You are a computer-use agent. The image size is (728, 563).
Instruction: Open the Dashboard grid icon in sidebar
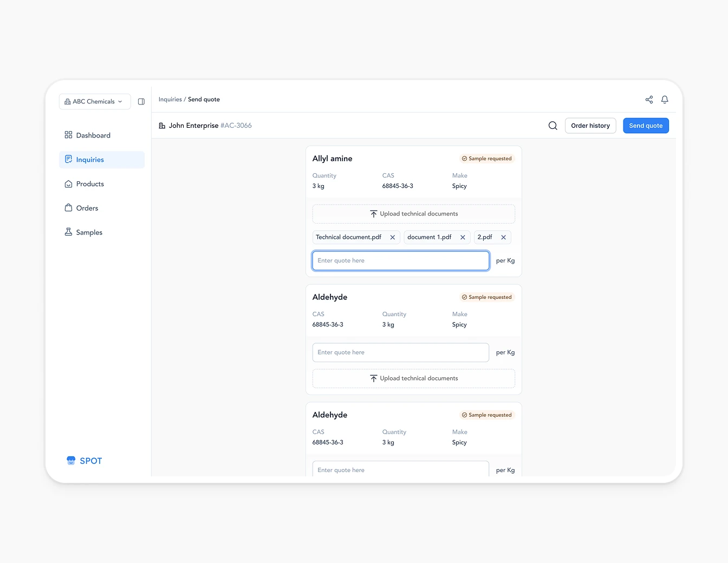click(68, 135)
